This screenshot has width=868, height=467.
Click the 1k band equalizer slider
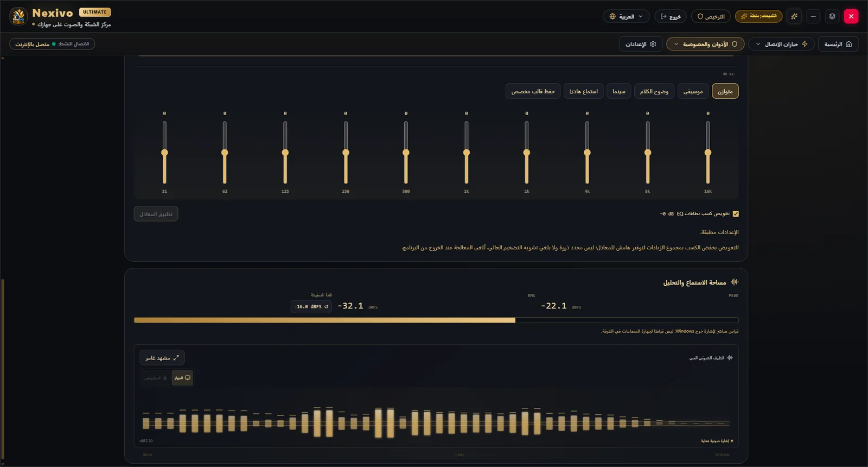pos(466,153)
